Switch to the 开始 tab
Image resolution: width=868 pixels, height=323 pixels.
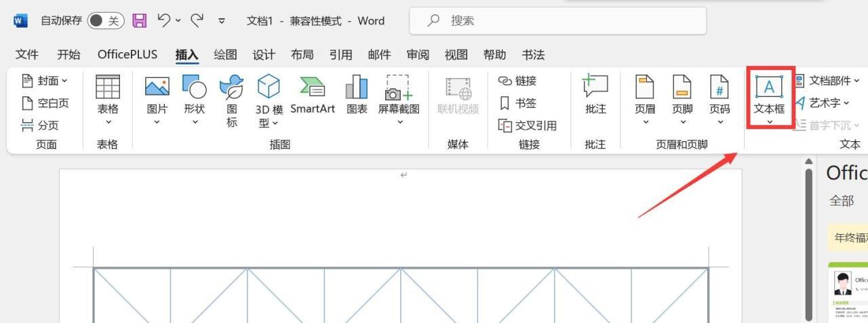pyautogui.click(x=68, y=55)
